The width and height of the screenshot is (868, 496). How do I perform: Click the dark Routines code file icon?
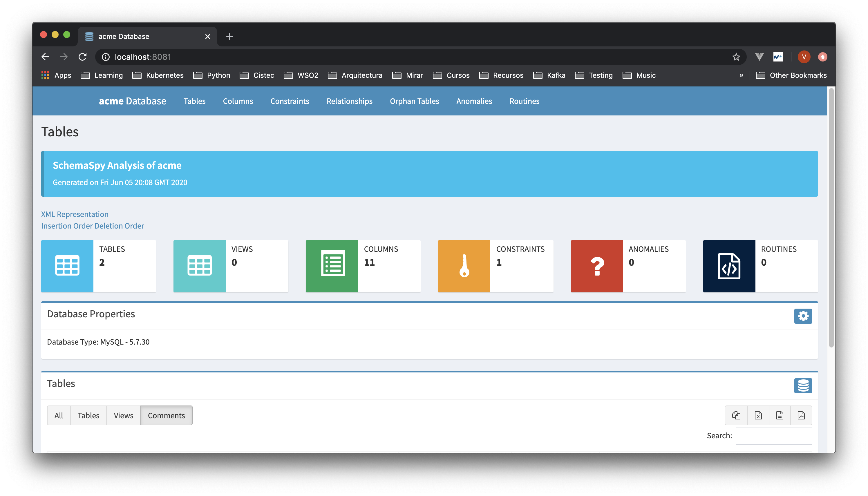729,266
